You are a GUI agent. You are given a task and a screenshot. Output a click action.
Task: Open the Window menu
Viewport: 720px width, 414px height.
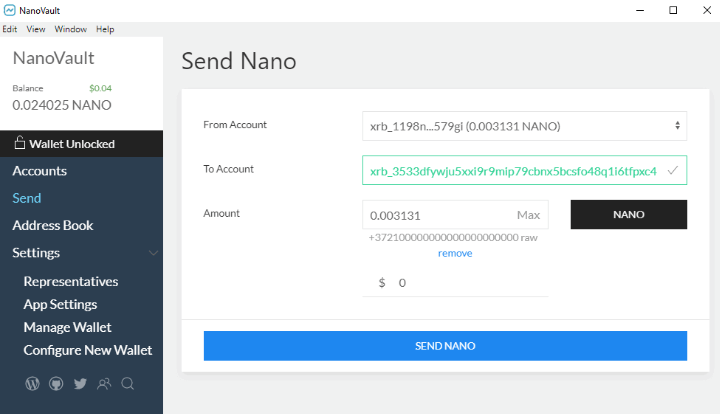(70, 29)
